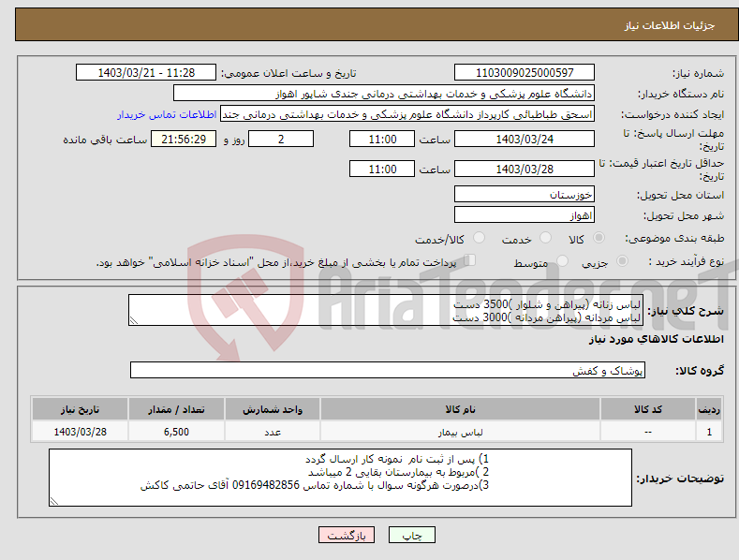Click the table need-date cell 1403/03/28

click(80, 432)
